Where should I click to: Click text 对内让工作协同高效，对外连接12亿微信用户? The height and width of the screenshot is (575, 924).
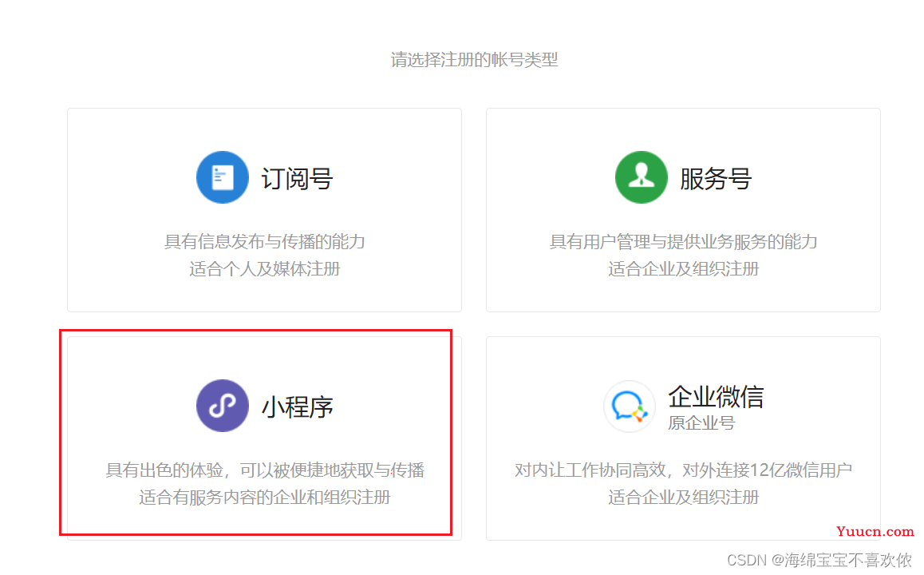pyautogui.click(x=683, y=470)
